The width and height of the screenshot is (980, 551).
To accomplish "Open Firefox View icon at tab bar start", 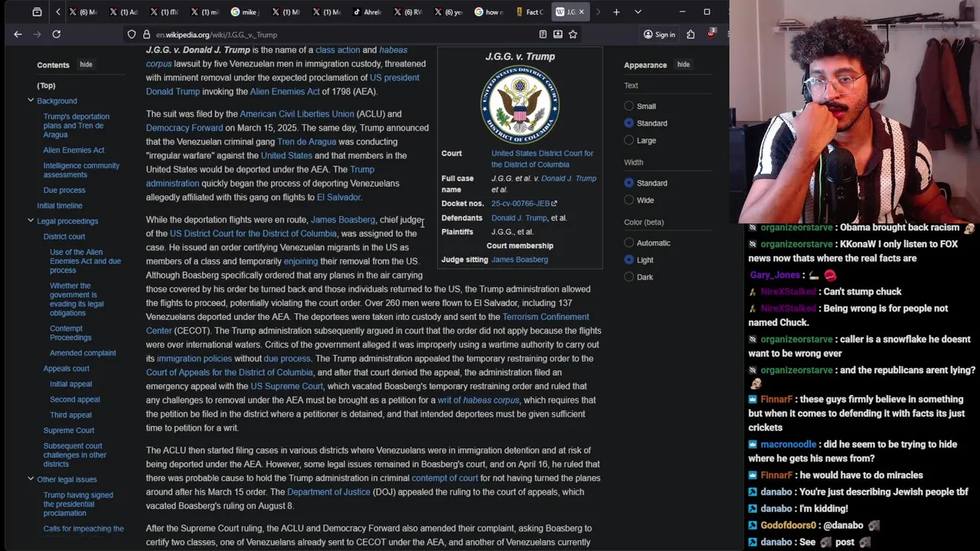I will (37, 12).
